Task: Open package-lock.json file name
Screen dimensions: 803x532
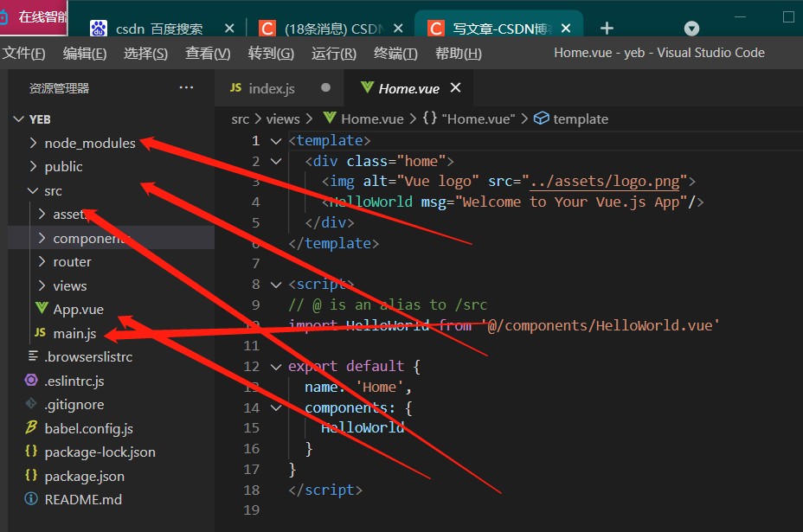Action: 100,452
